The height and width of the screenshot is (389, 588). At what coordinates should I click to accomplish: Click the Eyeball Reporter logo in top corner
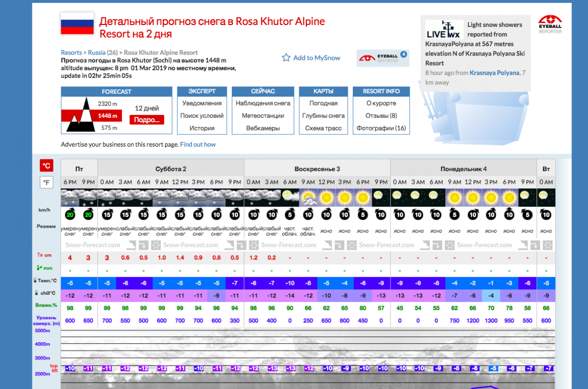(x=550, y=24)
